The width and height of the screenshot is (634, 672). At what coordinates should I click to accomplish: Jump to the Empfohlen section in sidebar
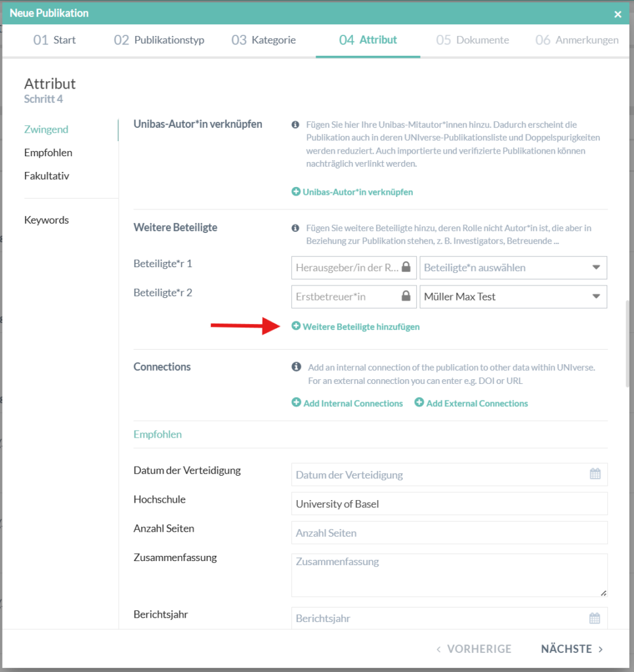(x=48, y=153)
